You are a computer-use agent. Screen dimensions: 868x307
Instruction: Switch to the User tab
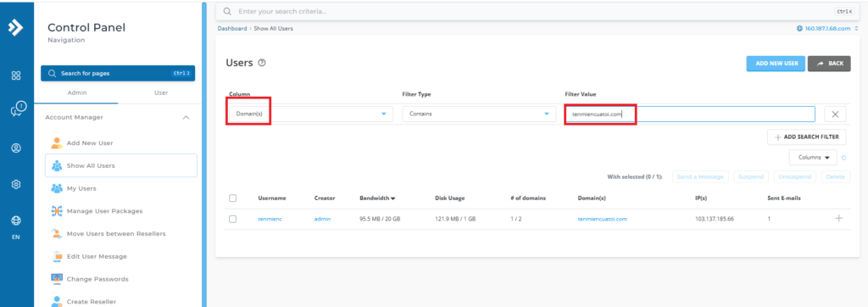pos(160,92)
